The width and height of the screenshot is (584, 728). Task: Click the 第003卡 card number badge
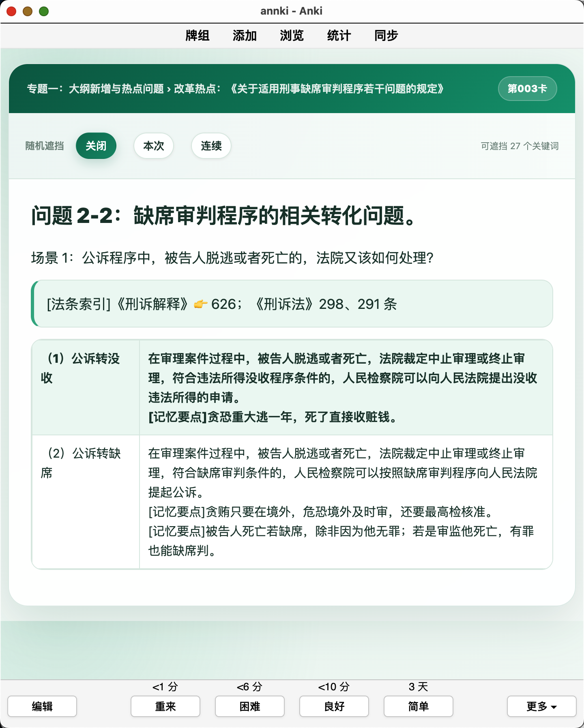pos(527,88)
